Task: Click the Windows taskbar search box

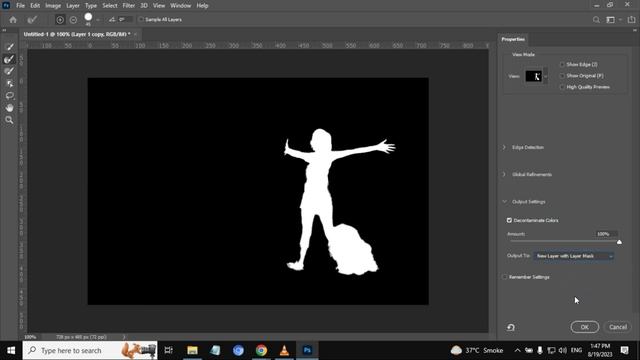Action: click(90, 350)
